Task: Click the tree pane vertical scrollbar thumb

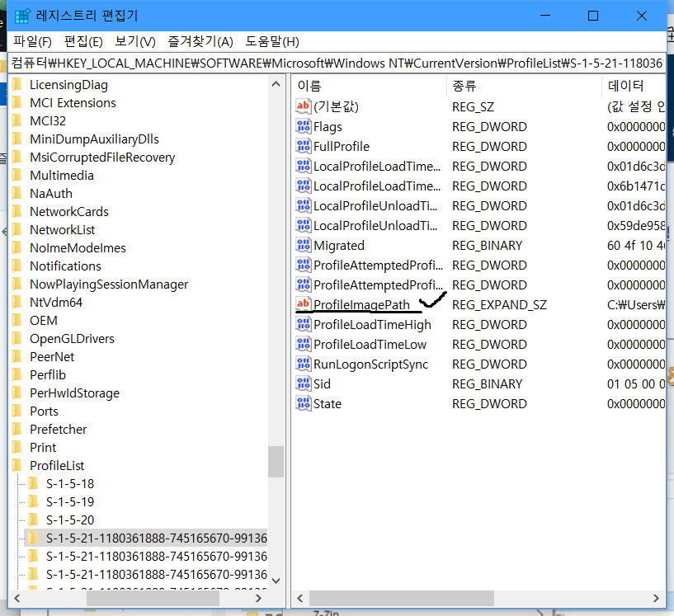Action: (276, 462)
